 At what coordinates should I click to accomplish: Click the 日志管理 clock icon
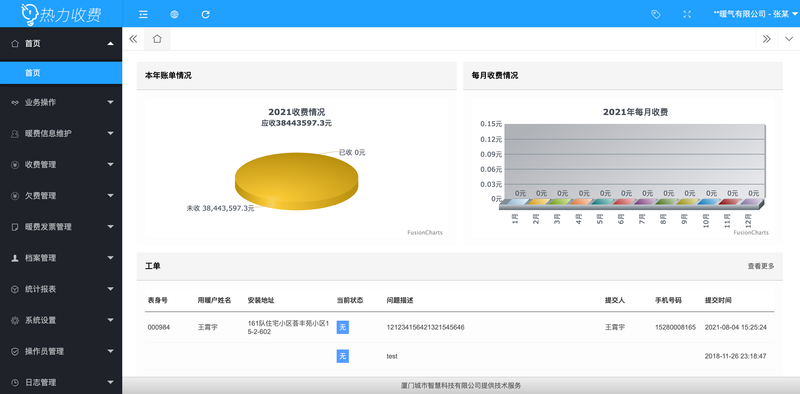tap(15, 383)
